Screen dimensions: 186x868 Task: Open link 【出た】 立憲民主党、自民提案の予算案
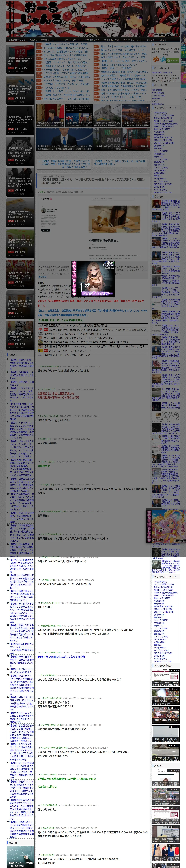point(93,313)
